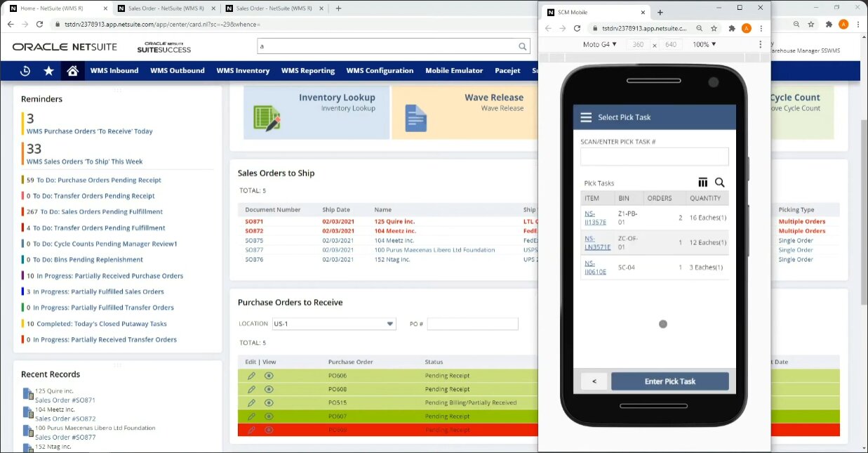Click the search magnifier icon above Pick Tasks table

coord(719,183)
